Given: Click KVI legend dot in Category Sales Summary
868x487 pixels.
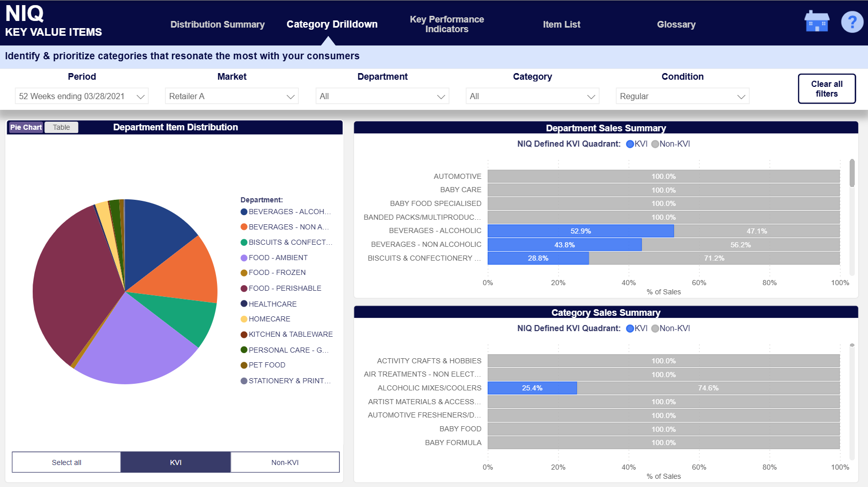Looking at the screenshot, I should tap(630, 329).
